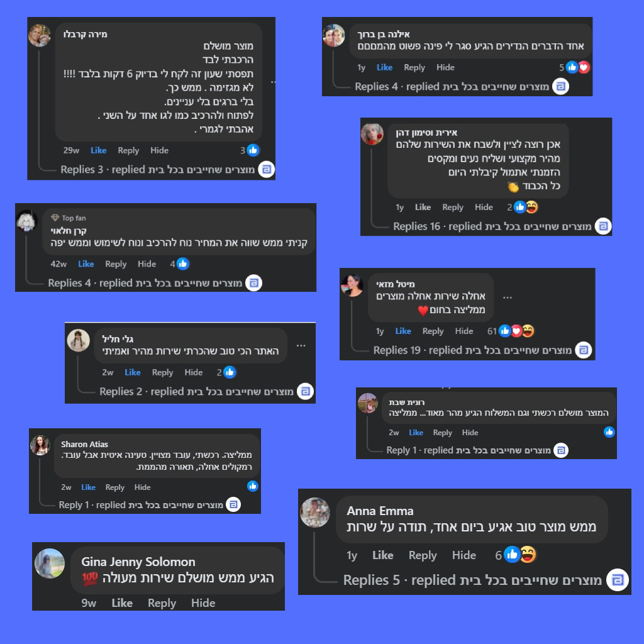Click the thumbs-up reaction icon on Sharon Atias's comment

[x=253, y=486]
